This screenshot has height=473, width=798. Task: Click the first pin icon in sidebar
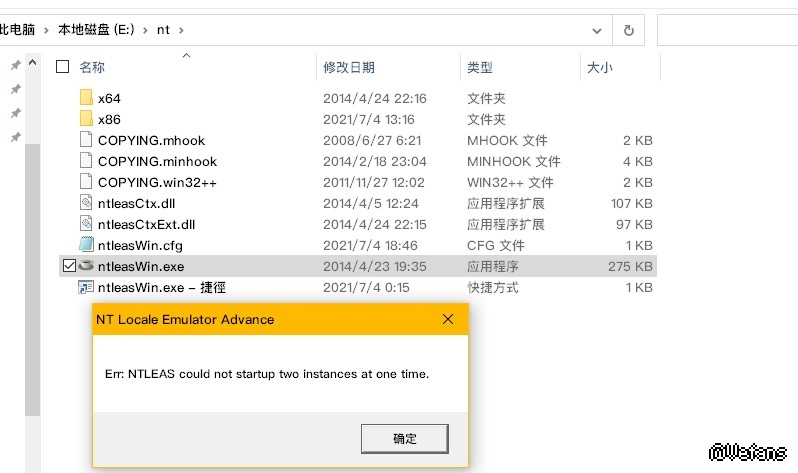tap(16, 65)
